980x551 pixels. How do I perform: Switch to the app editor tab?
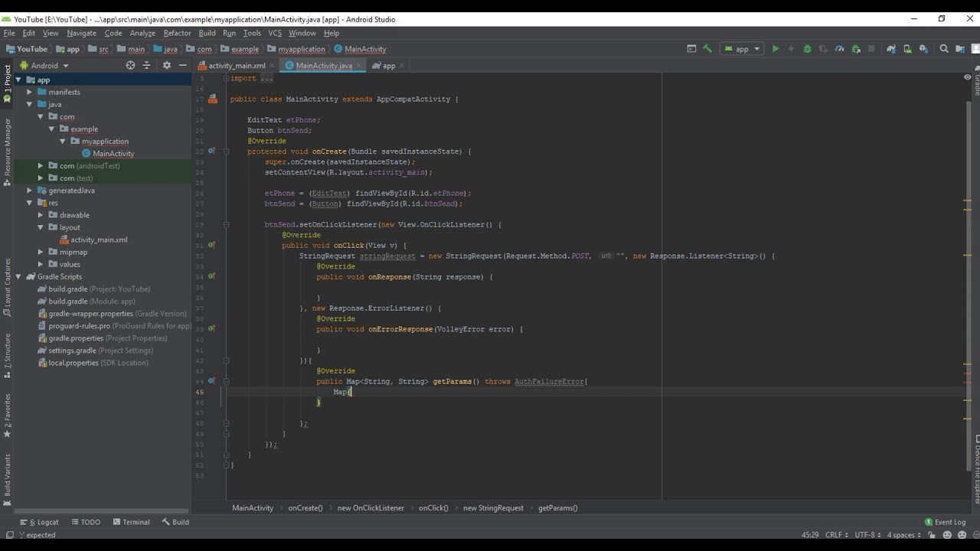pyautogui.click(x=389, y=66)
